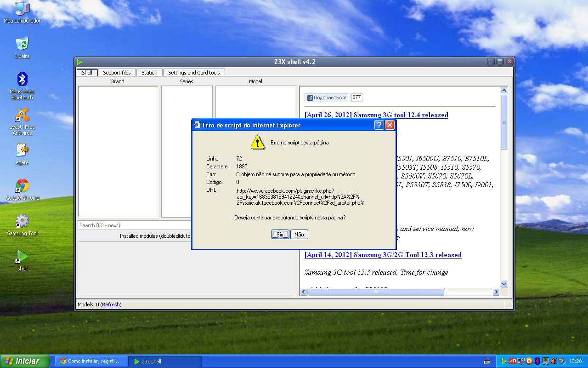
Task: Click the z3x shell taskbar button
Action: tap(164, 362)
